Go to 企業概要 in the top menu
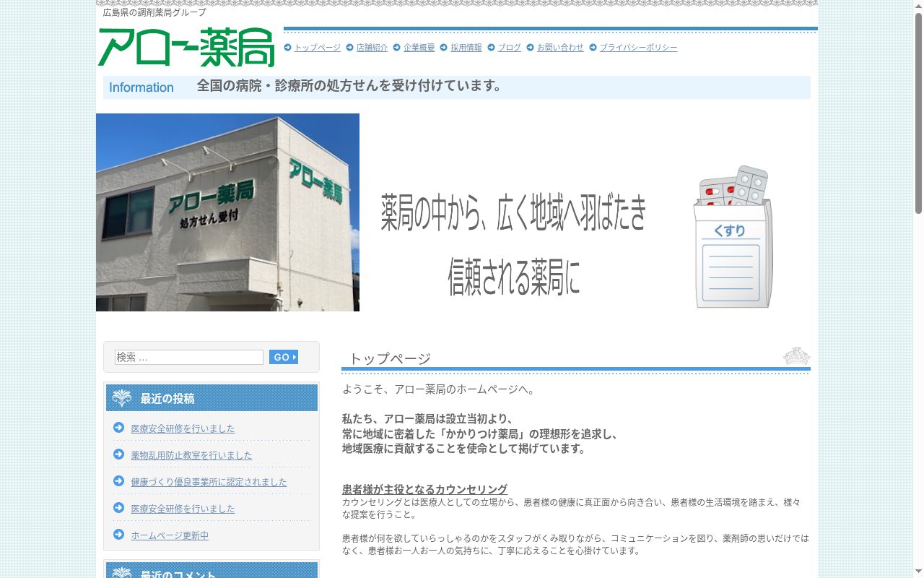 [x=419, y=48]
